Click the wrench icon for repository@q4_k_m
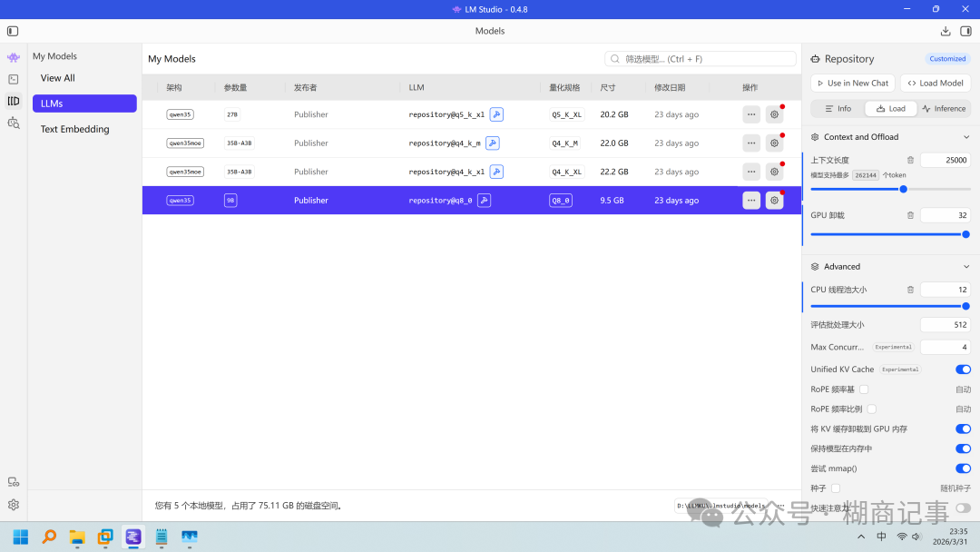 click(493, 143)
